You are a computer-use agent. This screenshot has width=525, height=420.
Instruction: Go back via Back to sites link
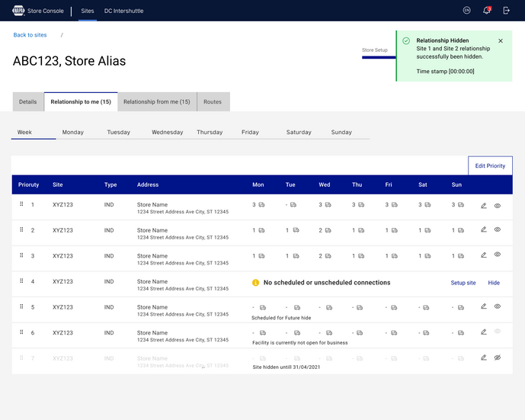[30, 35]
